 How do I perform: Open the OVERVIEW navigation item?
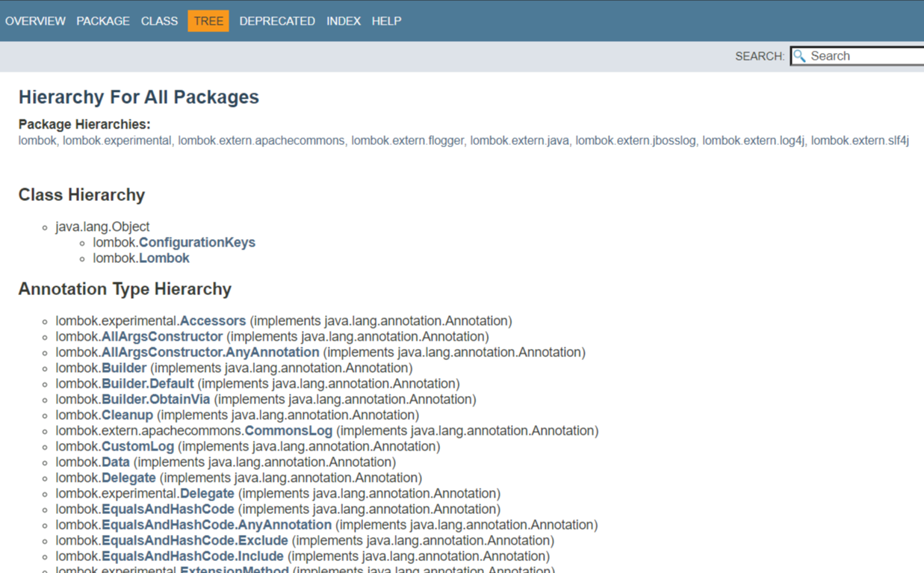click(35, 21)
